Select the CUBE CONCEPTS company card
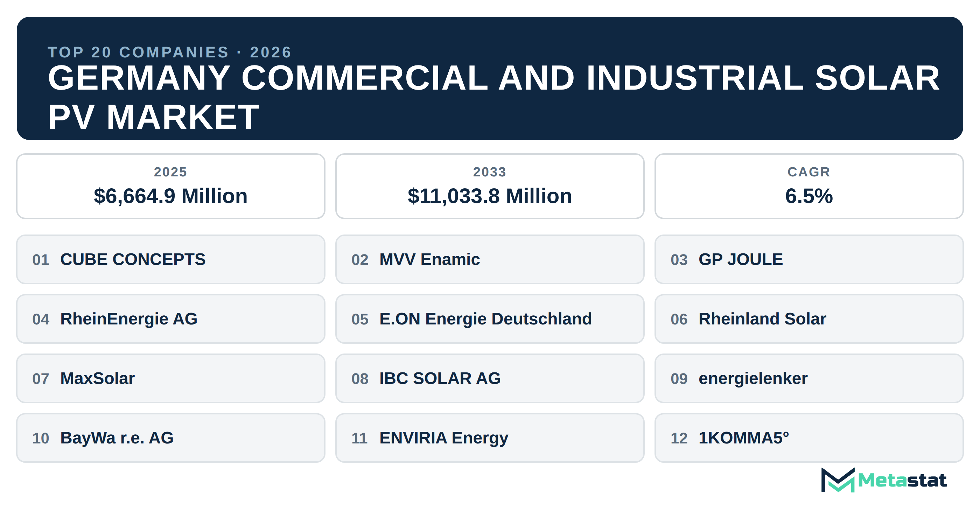980x511 pixels. point(170,259)
